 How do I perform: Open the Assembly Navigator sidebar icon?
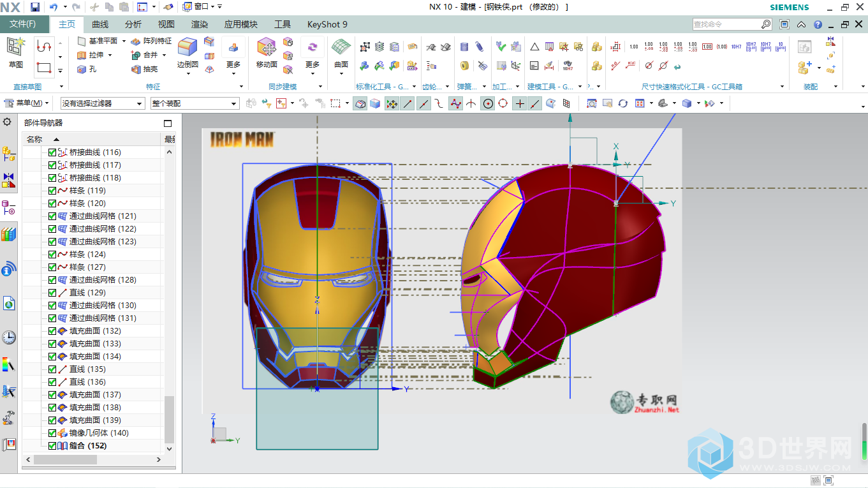9,152
